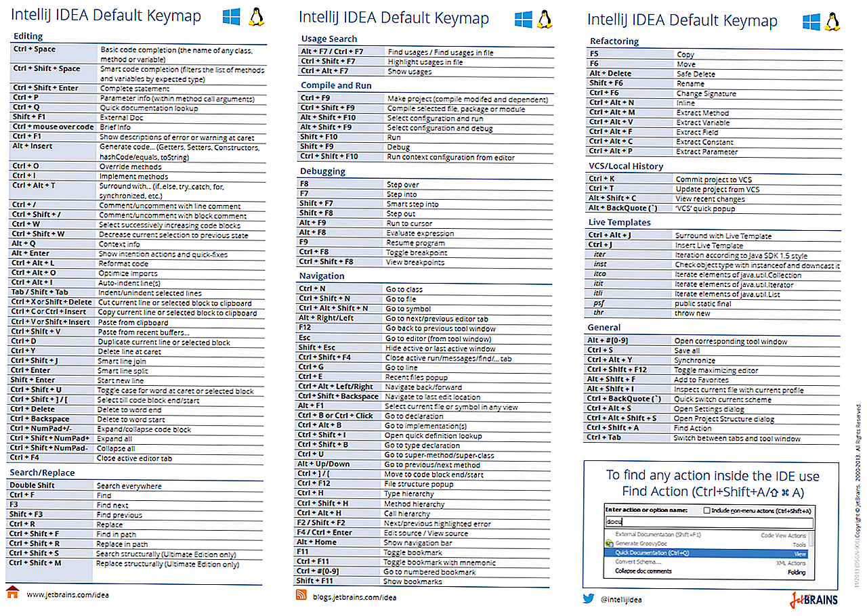Open the blogs.jetbrains.com/idea link
Screen dimensions: 867x616
[354, 597]
